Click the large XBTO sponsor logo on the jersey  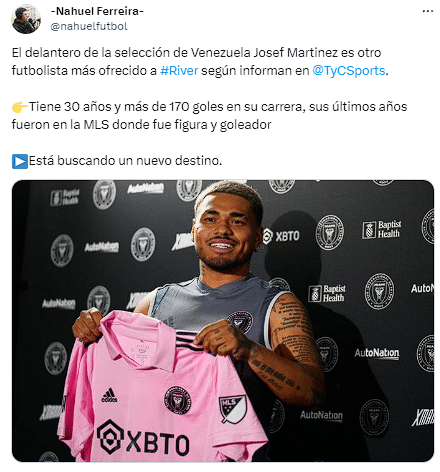(143, 442)
